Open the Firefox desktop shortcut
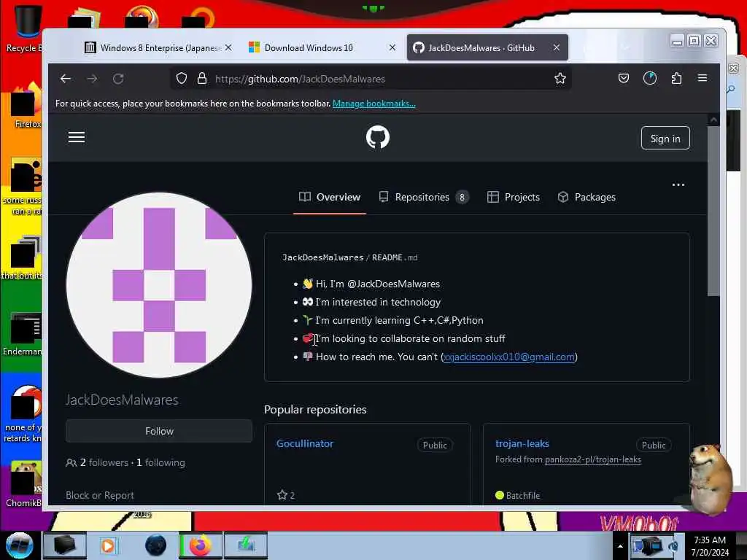The image size is (747, 560). 27,106
